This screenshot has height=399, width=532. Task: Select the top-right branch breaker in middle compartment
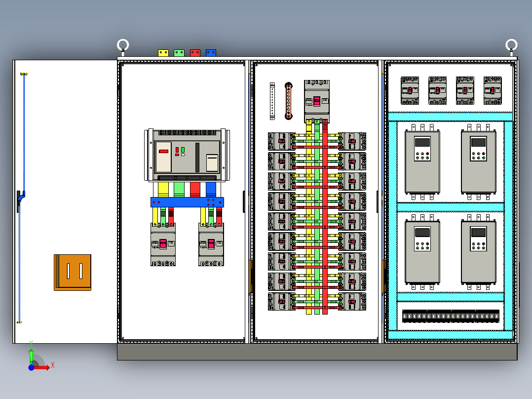click(352, 141)
